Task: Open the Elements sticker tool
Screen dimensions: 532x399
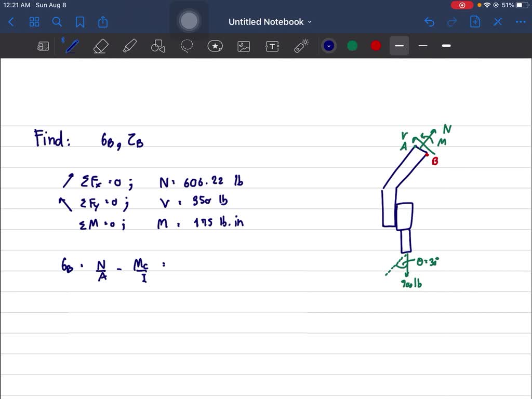Action: pyautogui.click(x=215, y=46)
